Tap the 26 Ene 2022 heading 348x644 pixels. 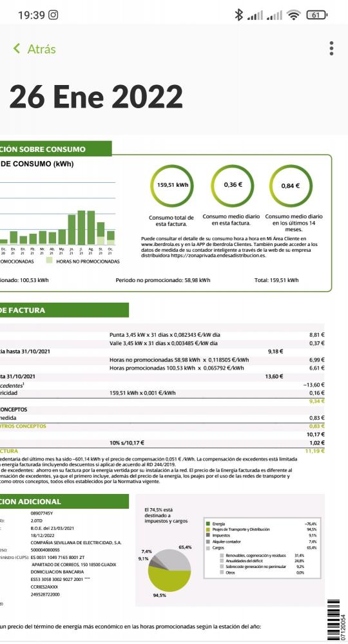point(96,97)
